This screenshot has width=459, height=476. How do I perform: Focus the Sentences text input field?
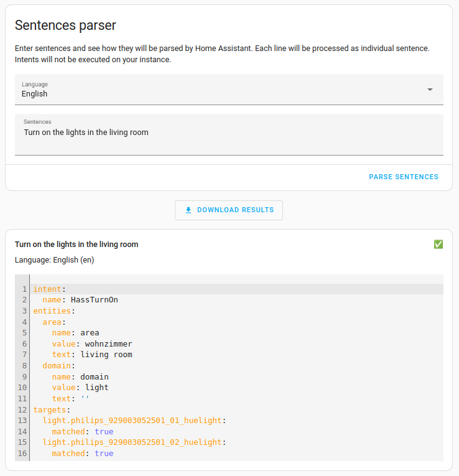229,134
